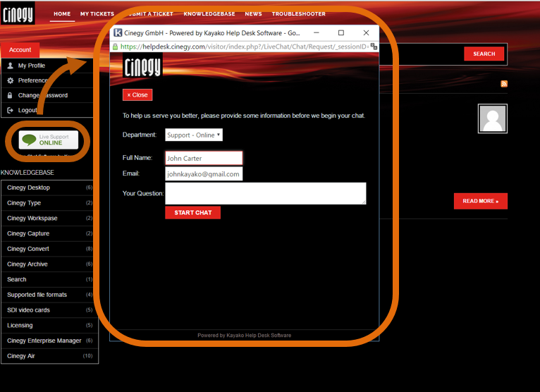Click the green Live Support chat bubble
This screenshot has width=540, height=392.
(29, 140)
